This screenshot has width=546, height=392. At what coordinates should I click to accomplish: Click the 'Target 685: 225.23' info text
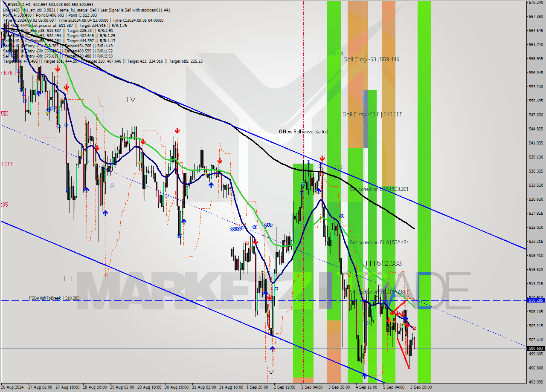[x=186, y=61]
